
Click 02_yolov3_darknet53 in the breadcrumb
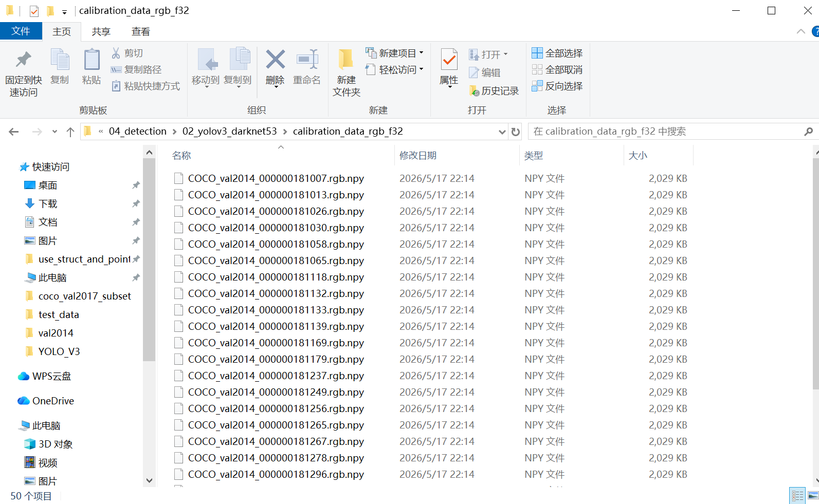(229, 132)
